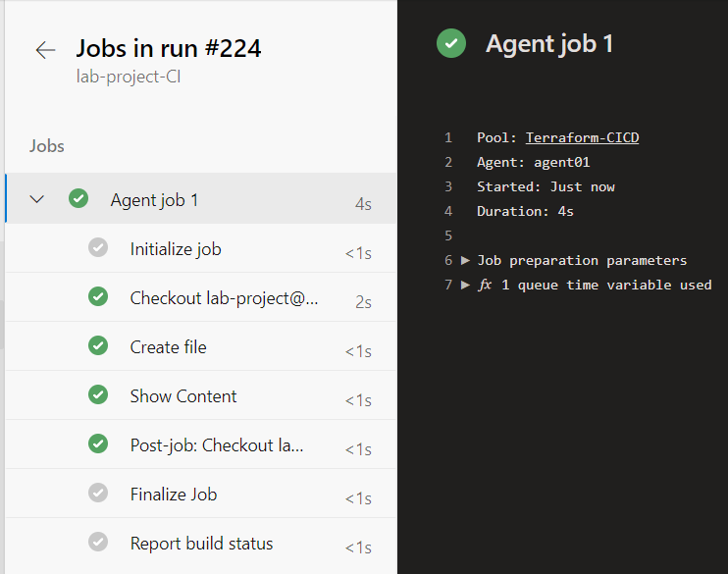This screenshot has width=728, height=574.
Task: Open the Post-job: Checkout la... step
Action: [200, 444]
